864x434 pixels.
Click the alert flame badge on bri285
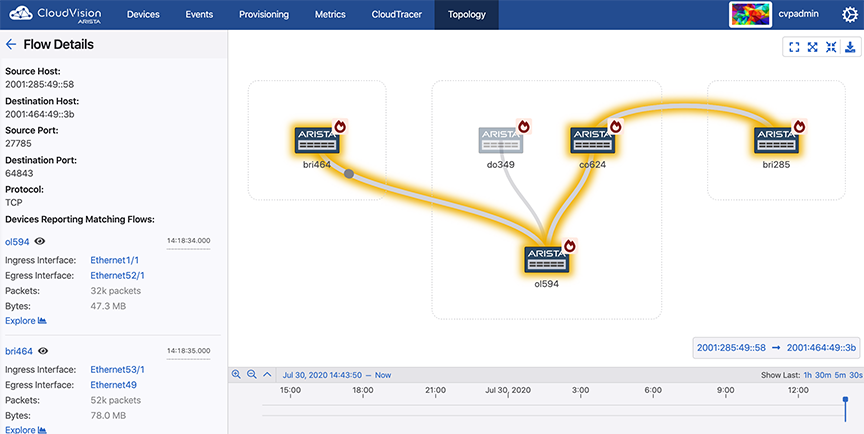click(x=799, y=127)
